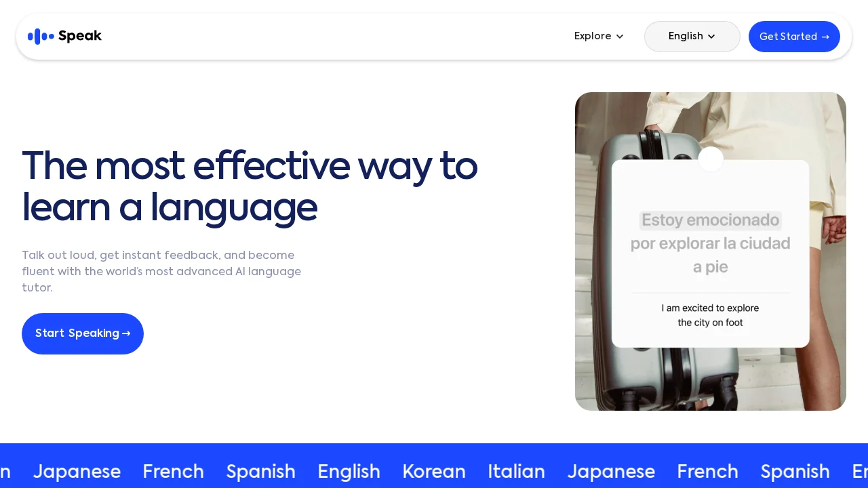The image size is (868, 488).
Task: Select Spanish from the blue language ribbon
Action: tap(261, 472)
